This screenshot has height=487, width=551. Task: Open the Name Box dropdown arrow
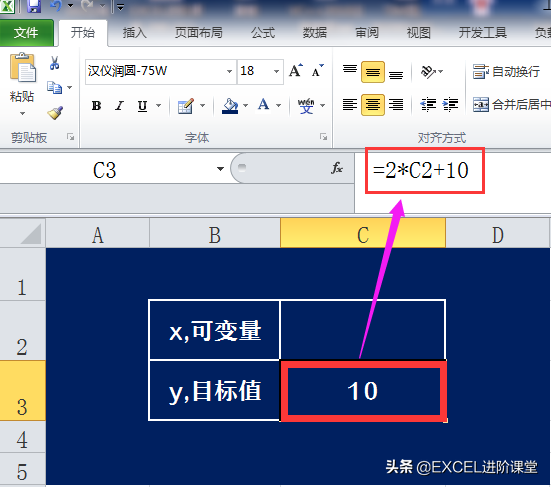point(220,169)
